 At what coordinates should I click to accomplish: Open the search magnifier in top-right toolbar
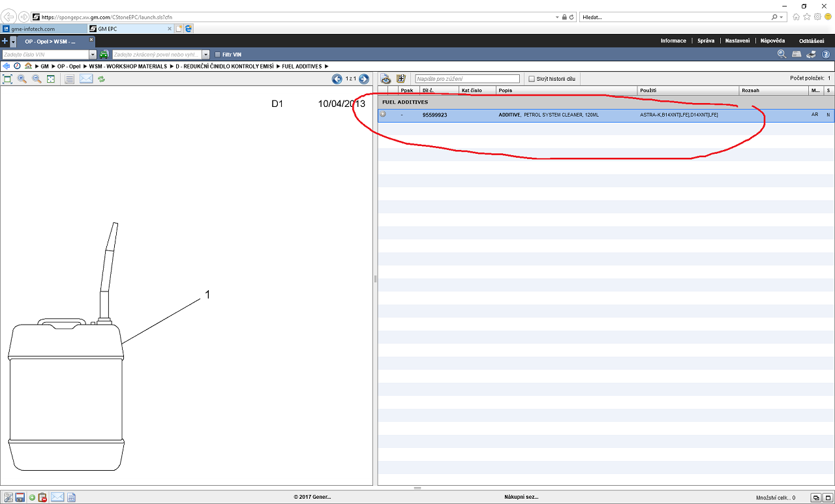[x=782, y=55]
